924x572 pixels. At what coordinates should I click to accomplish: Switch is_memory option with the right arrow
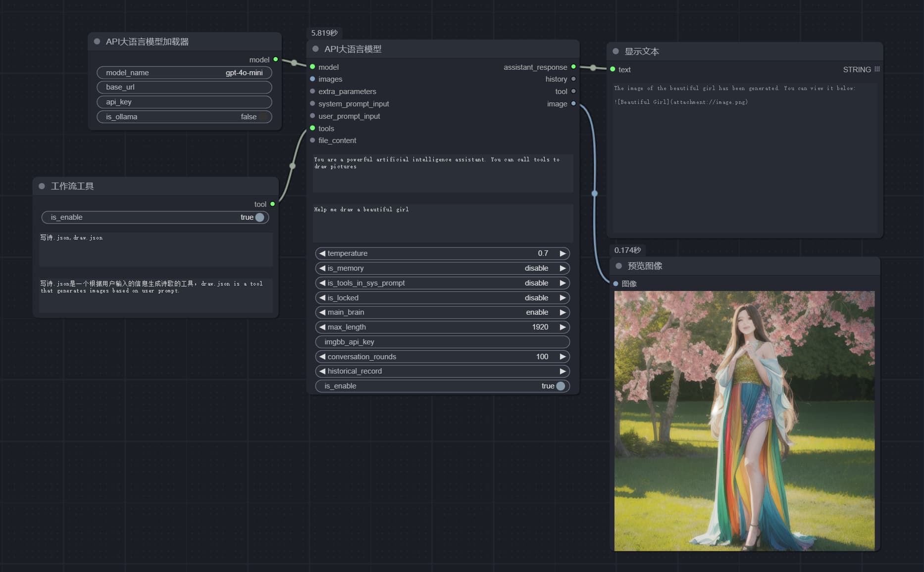coord(563,268)
